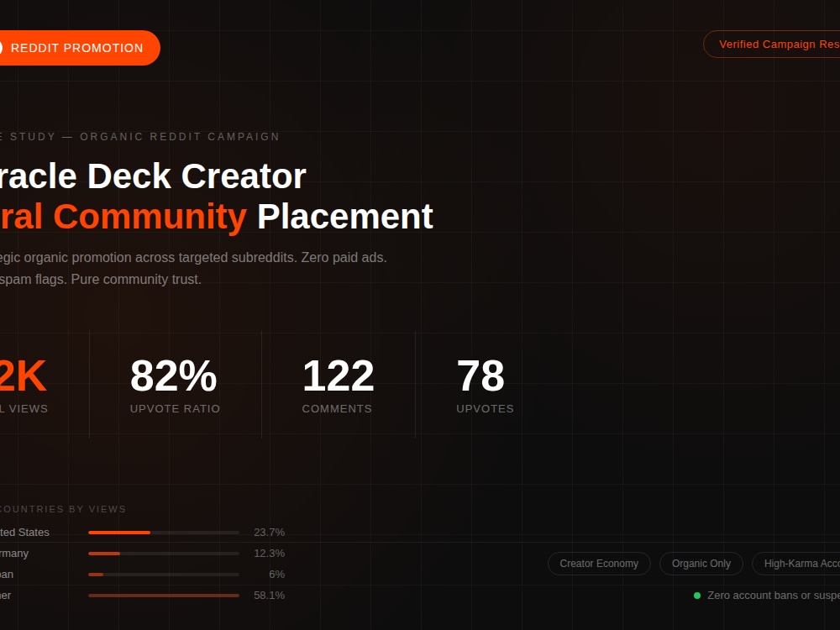This screenshot has height=630, width=840.
Task: Click the 58.1% percentage value
Action: pos(269,596)
